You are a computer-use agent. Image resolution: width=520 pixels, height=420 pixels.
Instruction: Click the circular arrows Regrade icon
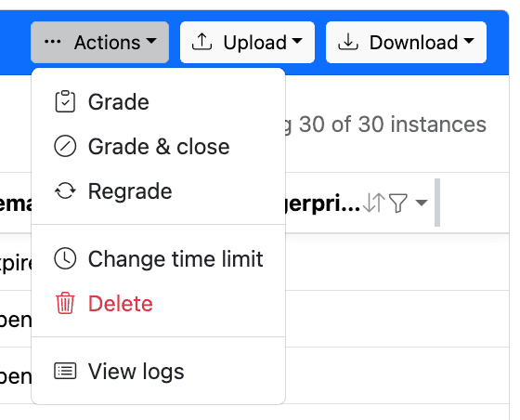[x=65, y=191]
